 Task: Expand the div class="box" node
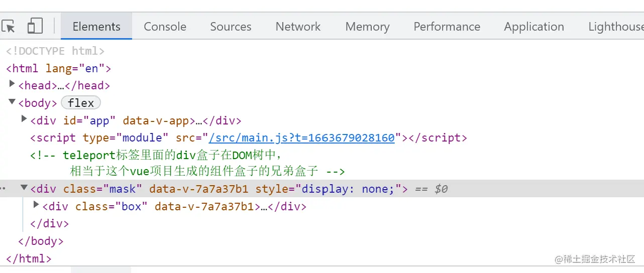point(36,205)
